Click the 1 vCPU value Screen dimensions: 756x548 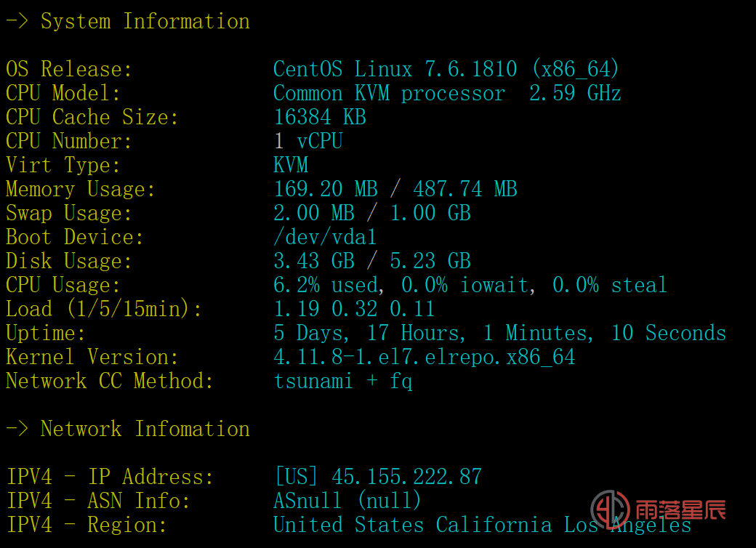[308, 141]
